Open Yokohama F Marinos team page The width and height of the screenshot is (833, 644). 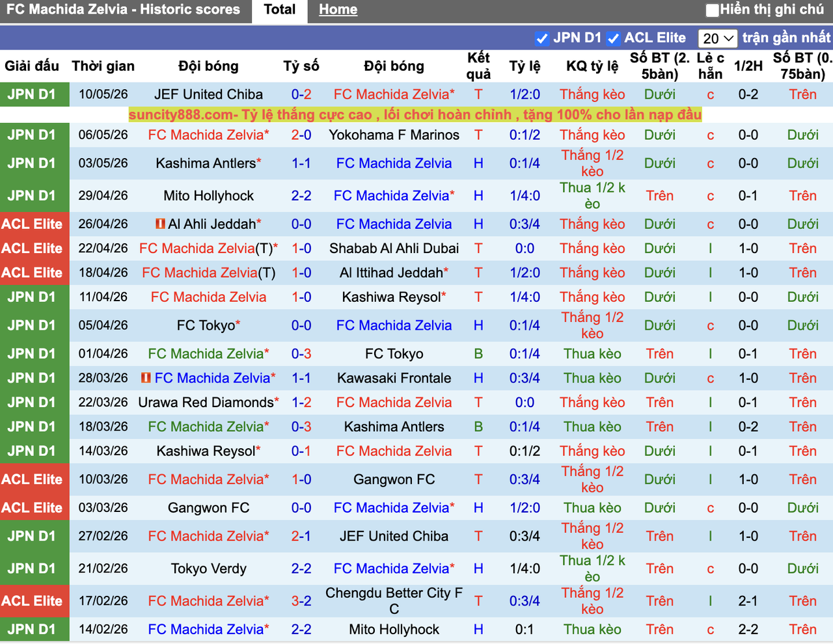click(394, 135)
